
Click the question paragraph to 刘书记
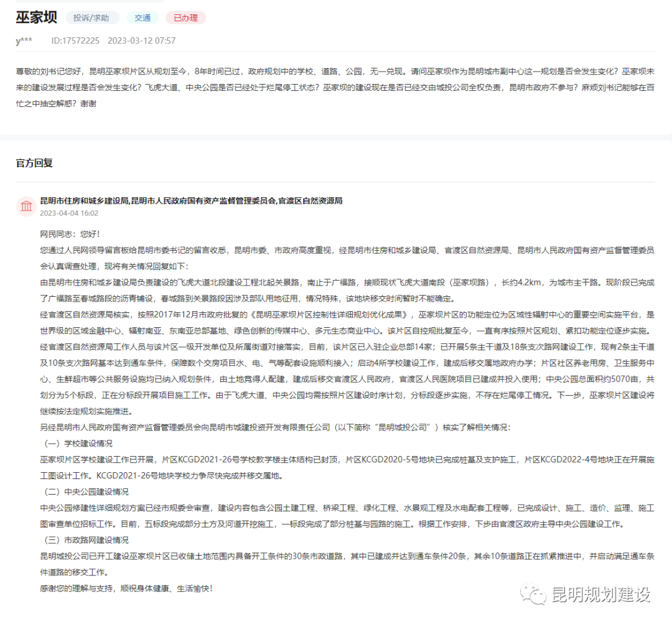[x=335, y=88]
